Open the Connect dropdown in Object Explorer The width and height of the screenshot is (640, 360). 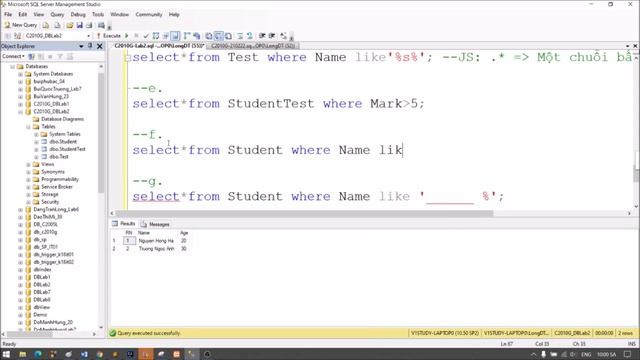point(14,56)
